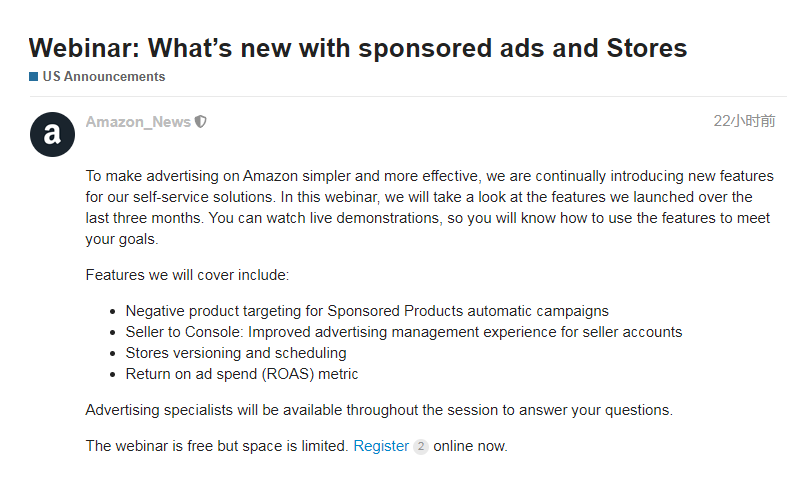Open Amazon_News user profile
Viewport: 804px width, 485px height.
tap(138, 122)
